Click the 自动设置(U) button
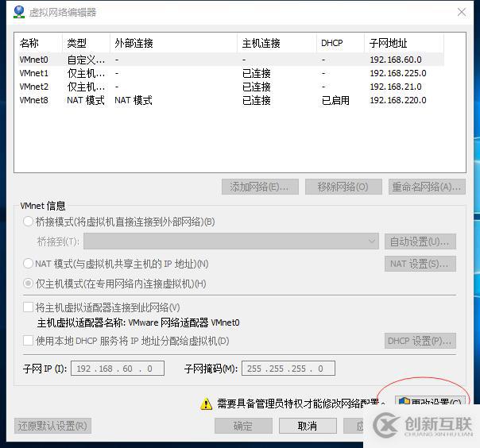The height and width of the screenshot is (448, 480). click(x=420, y=241)
